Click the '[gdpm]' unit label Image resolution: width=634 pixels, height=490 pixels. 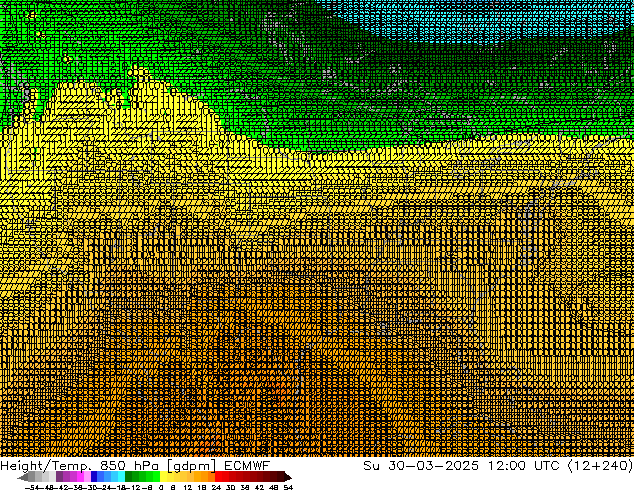click(192, 466)
